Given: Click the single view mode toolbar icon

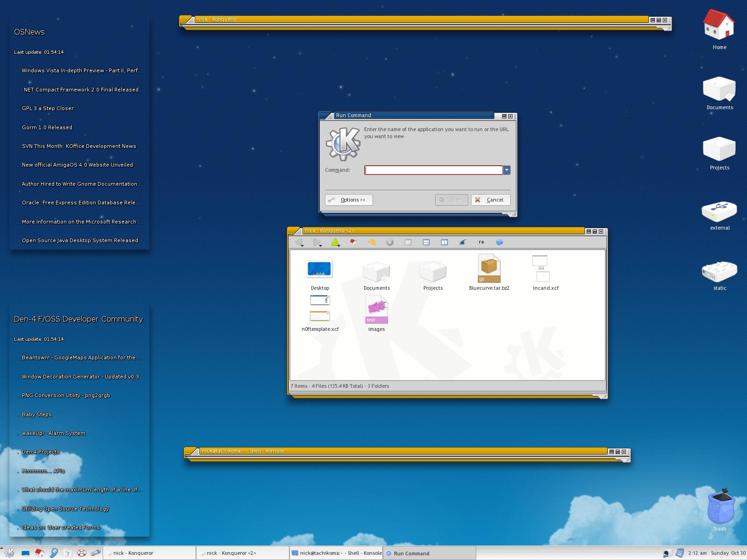Looking at the screenshot, I should (408, 242).
